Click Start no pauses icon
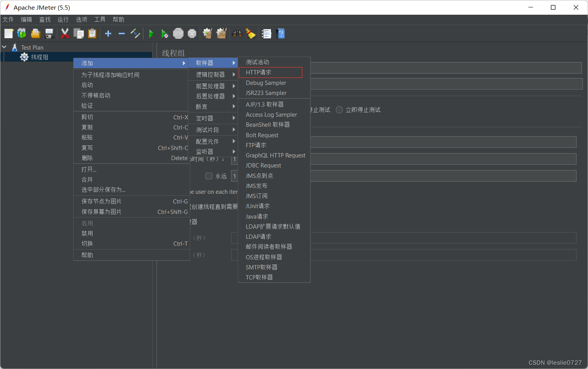This screenshot has height=369, width=588. click(165, 34)
